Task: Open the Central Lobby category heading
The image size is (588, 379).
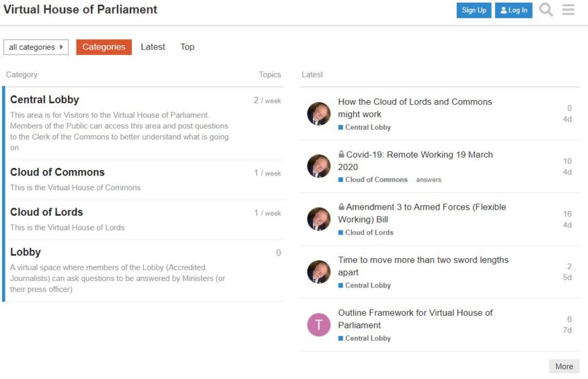Action: [x=44, y=99]
